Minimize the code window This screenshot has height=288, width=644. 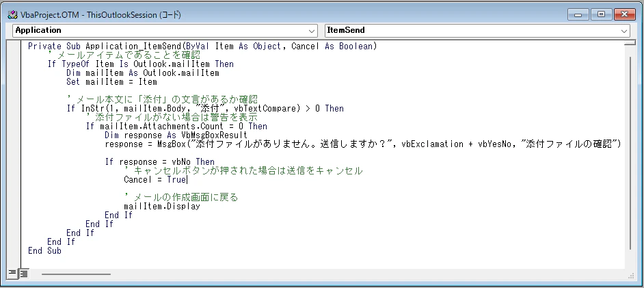click(579, 14)
